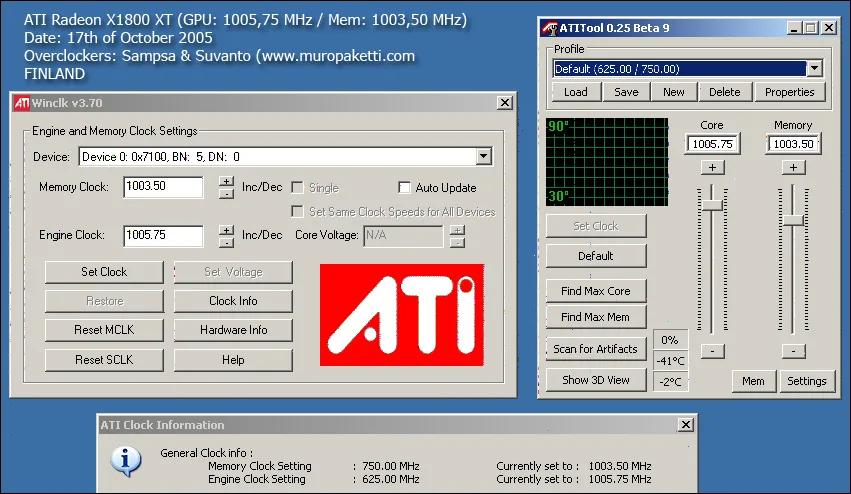Screen dimensions: 851x494
Task: Click the Set Voltage button
Action: [233, 272]
